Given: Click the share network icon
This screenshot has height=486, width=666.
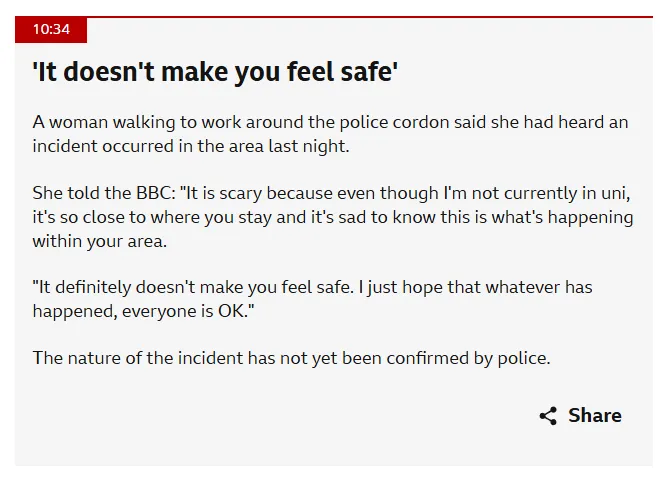Looking at the screenshot, I should [x=548, y=415].
